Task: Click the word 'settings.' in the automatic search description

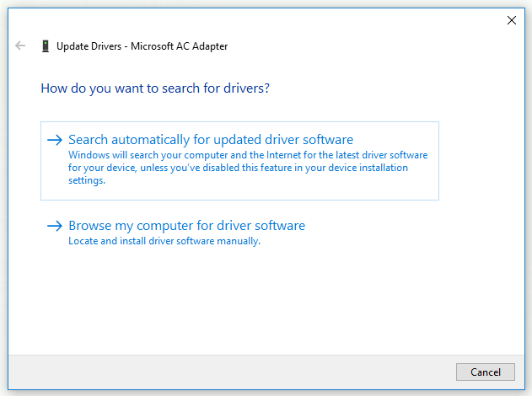Action: (87, 180)
